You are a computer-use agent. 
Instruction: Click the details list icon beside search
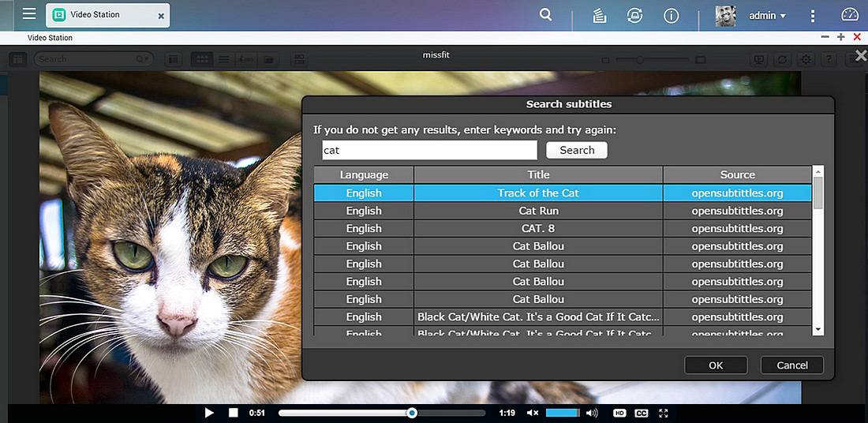coord(174,59)
